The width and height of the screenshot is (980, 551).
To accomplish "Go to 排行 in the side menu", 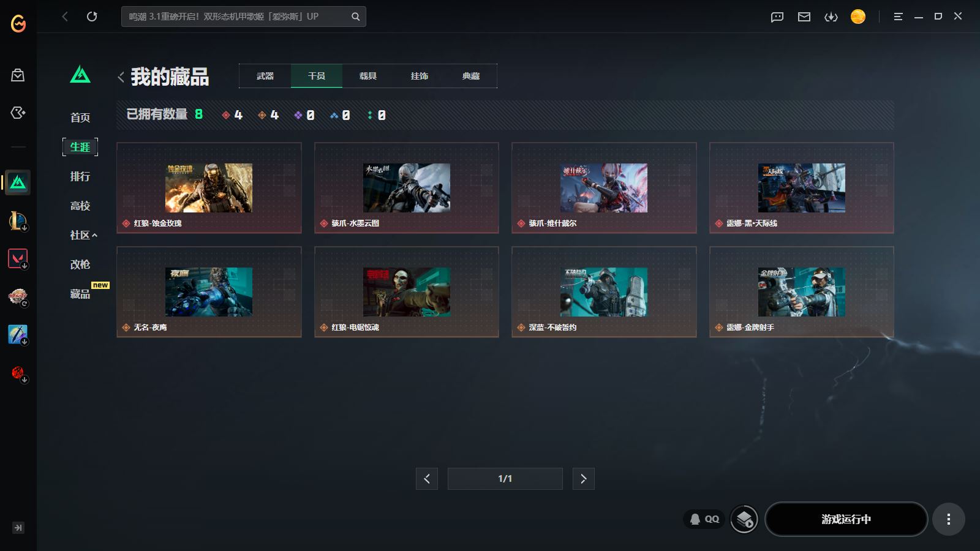I will 80,176.
